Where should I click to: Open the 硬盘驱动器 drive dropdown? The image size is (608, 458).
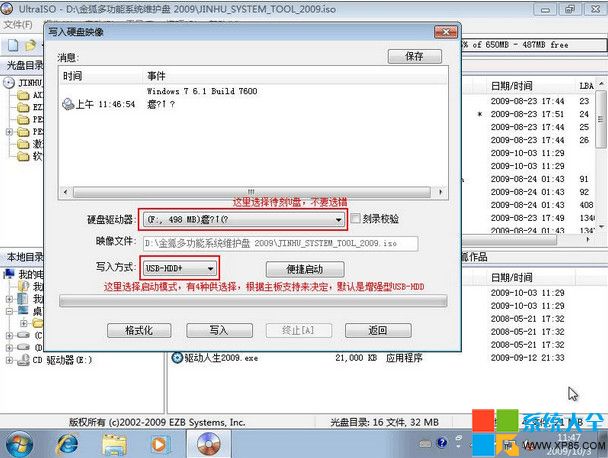click(x=244, y=219)
